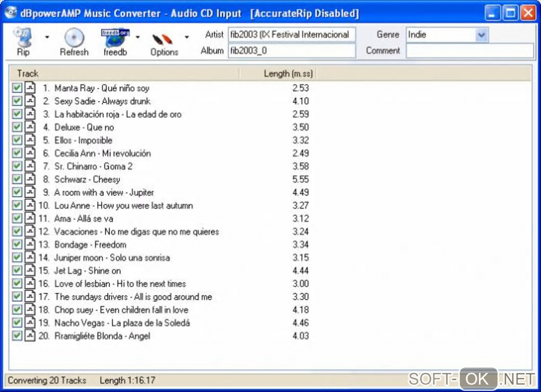The image size is (541, 392).
Task: Uncheck track 12 Vacaciones
Action: [17, 231]
